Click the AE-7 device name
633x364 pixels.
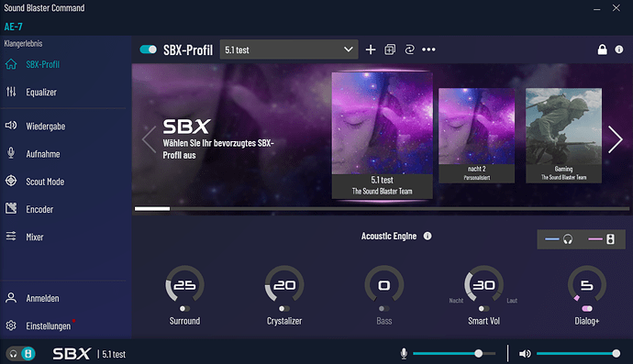14,27
